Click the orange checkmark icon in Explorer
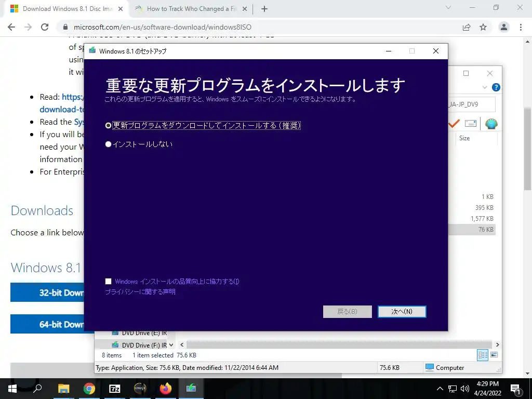Image resolution: width=532 pixels, height=399 pixels. pyautogui.click(x=454, y=124)
